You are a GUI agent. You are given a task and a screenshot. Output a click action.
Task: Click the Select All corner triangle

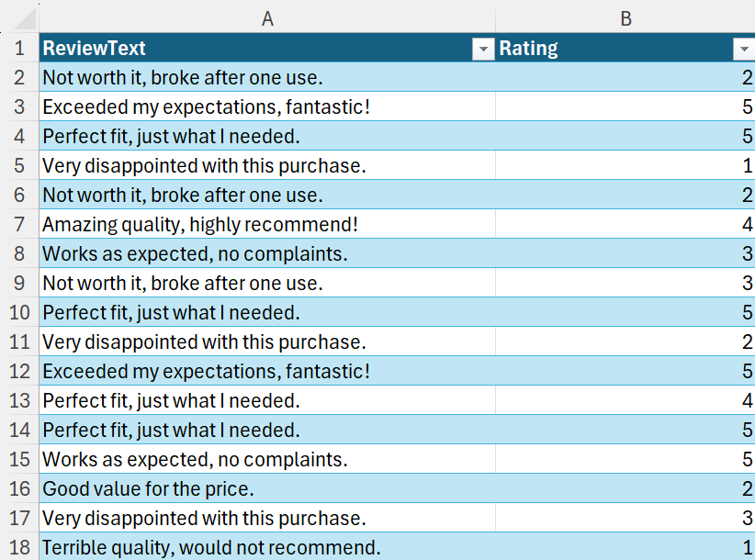coord(24,19)
